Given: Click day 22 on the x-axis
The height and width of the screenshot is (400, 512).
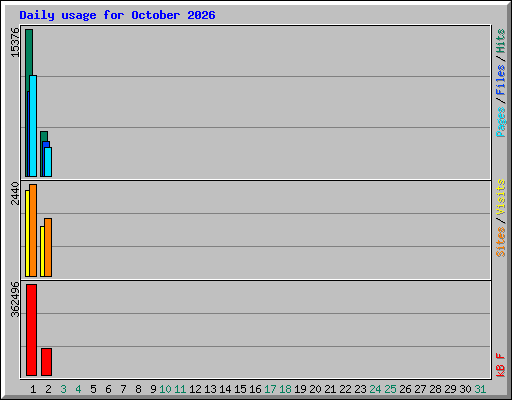Looking at the screenshot, I should 345,389.
